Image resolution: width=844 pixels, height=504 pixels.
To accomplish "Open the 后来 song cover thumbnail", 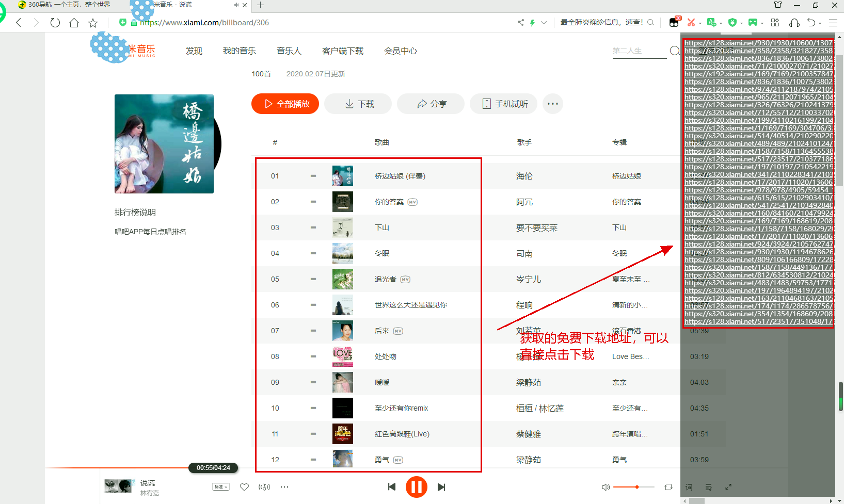I will (x=343, y=331).
